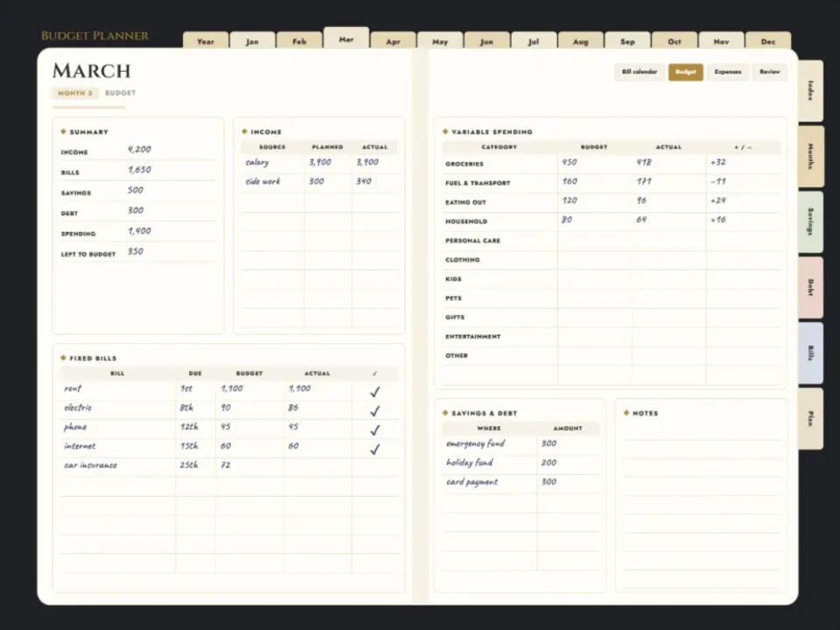840x630 pixels.
Task: Open the Bill calendar page
Action: (x=640, y=72)
